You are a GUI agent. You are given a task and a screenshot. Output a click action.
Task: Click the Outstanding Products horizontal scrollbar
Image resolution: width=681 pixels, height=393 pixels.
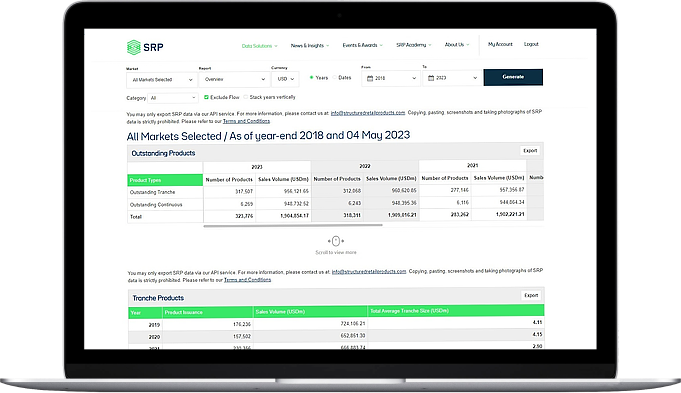pos(293,226)
